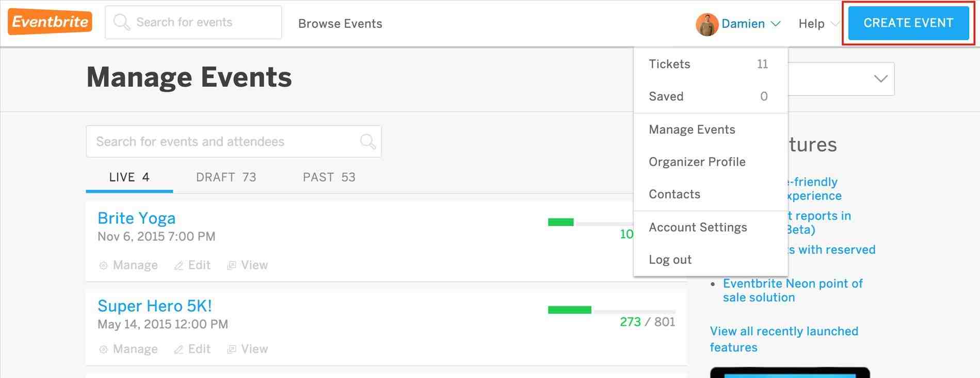
Task: Expand the dropdown beside Manage Events heading
Action: [x=880, y=79]
